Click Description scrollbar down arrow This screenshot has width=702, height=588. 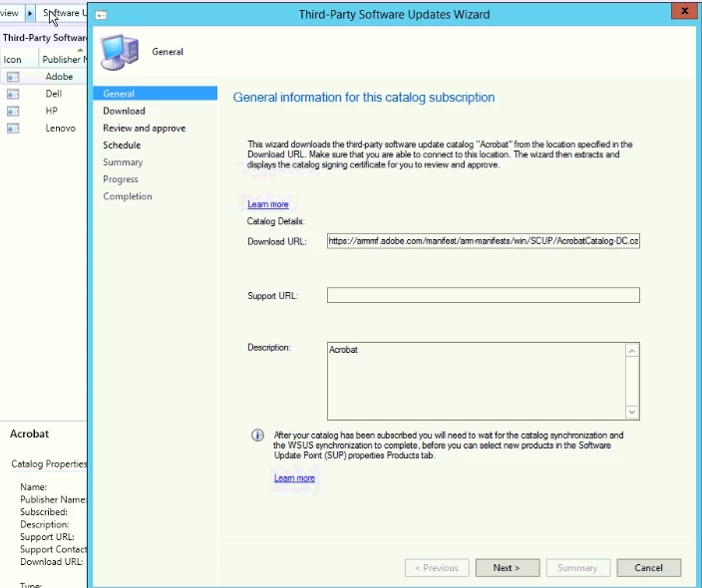tap(632, 412)
